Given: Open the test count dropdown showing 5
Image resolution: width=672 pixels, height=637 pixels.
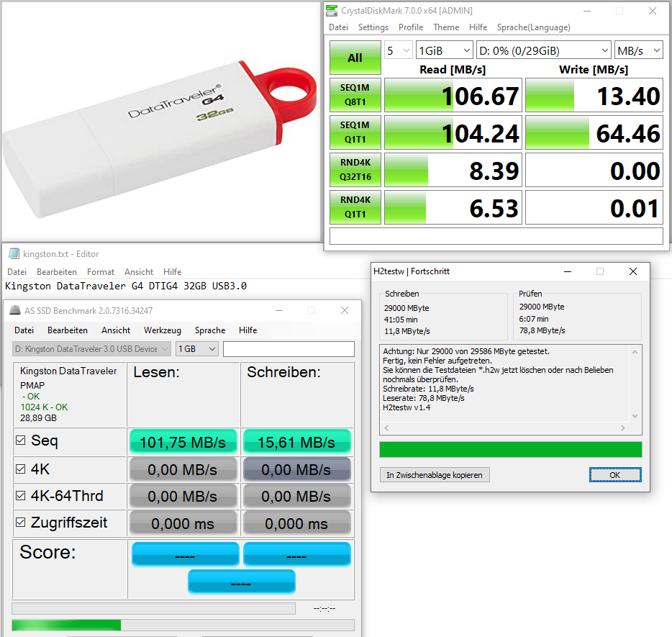Looking at the screenshot, I should point(398,50).
